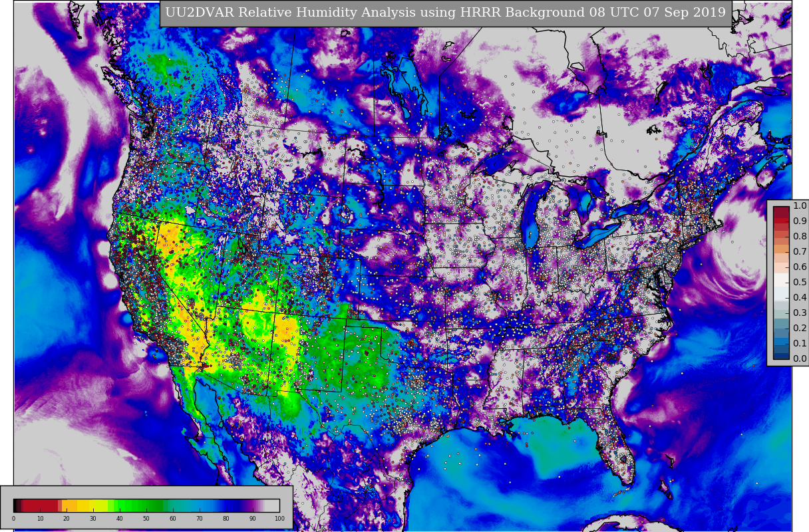Click the 30 tick label on humidity colorbar
This screenshot has width=809, height=532.
click(93, 519)
